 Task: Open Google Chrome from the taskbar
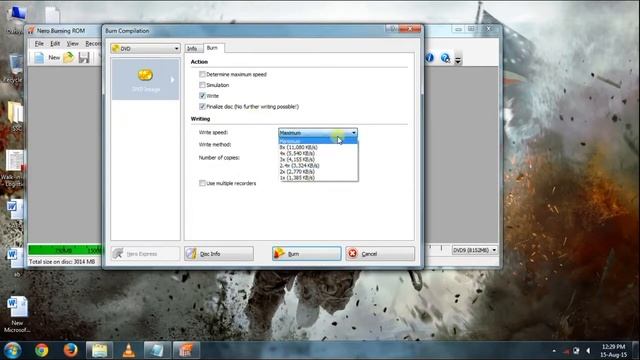click(x=41, y=350)
